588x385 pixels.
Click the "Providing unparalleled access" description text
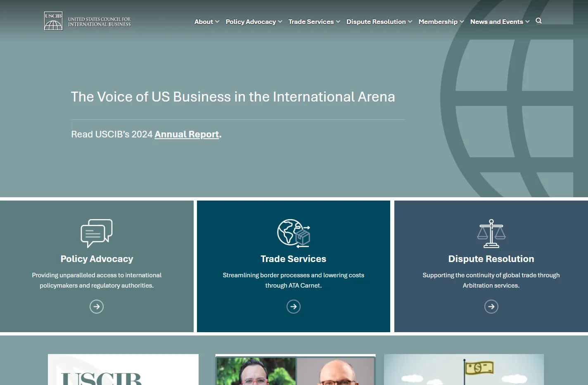[x=97, y=280]
